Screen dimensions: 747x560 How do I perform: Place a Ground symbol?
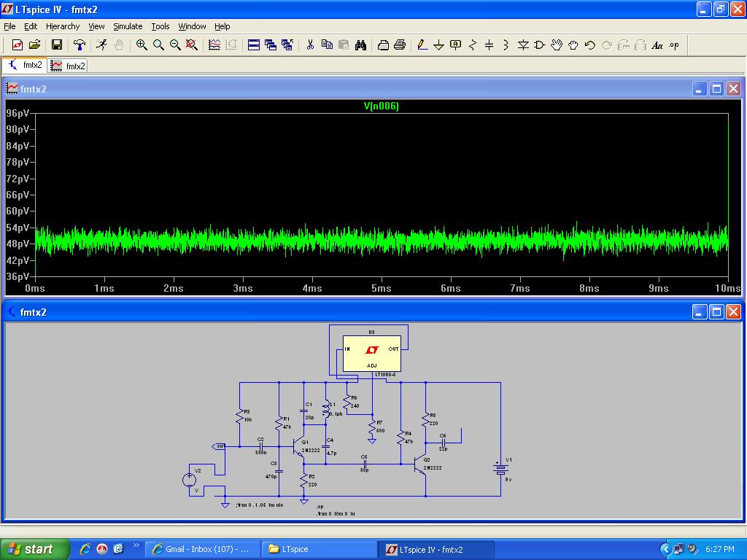pos(438,44)
